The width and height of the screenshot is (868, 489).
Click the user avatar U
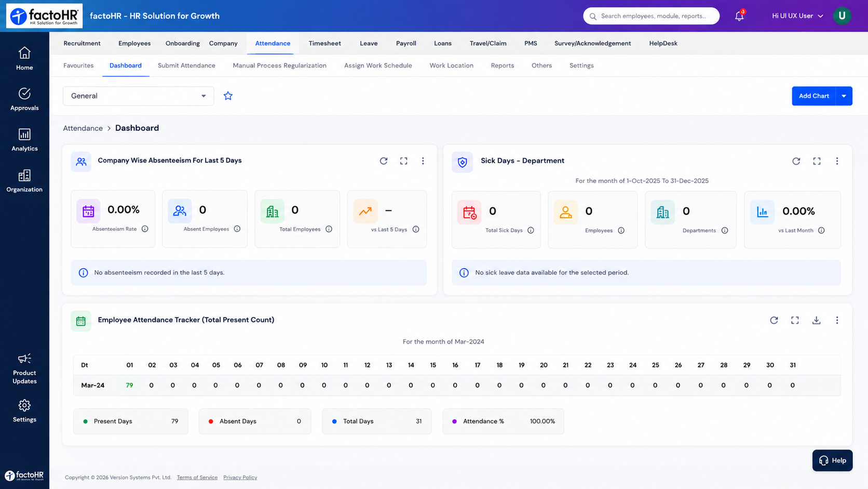842,16
